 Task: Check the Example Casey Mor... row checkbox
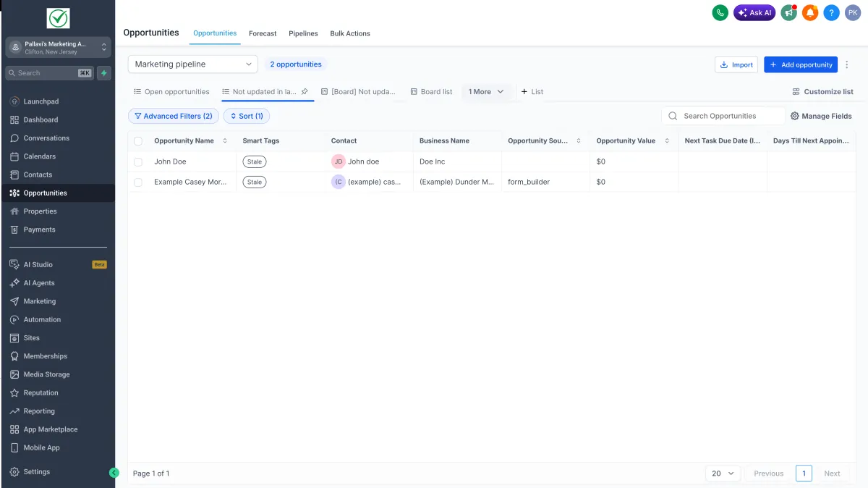pos(138,182)
